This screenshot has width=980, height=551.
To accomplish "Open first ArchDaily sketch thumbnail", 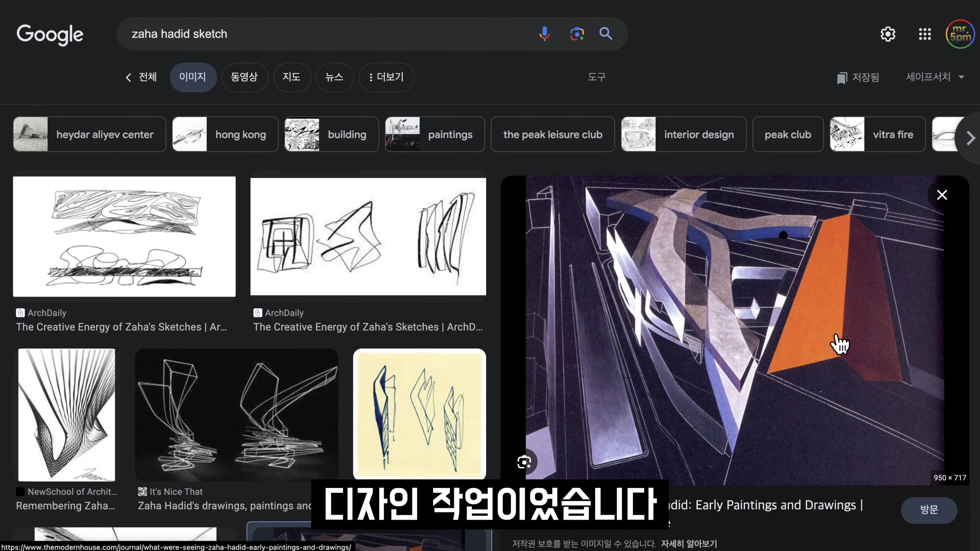I will tap(124, 236).
